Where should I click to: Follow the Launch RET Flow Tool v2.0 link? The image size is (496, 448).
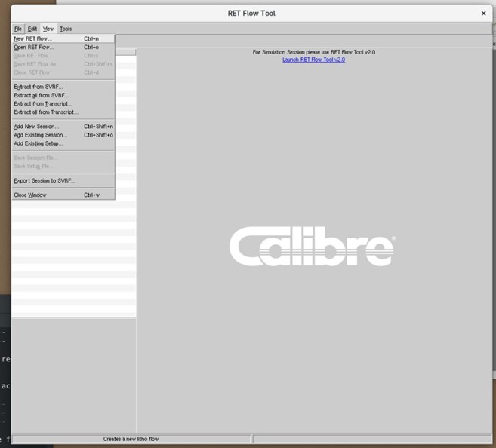[x=313, y=60]
